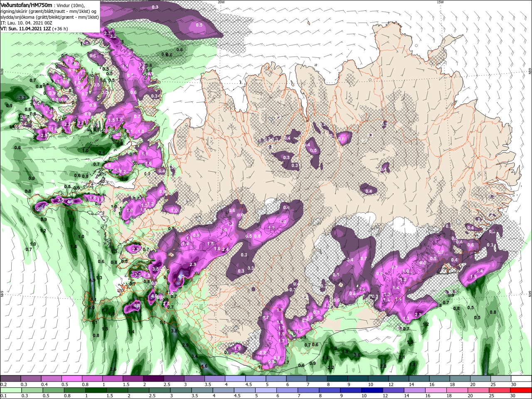Click the 2.4 snow value on the map
Screen dimensions: 532x399
pos(226,249)
